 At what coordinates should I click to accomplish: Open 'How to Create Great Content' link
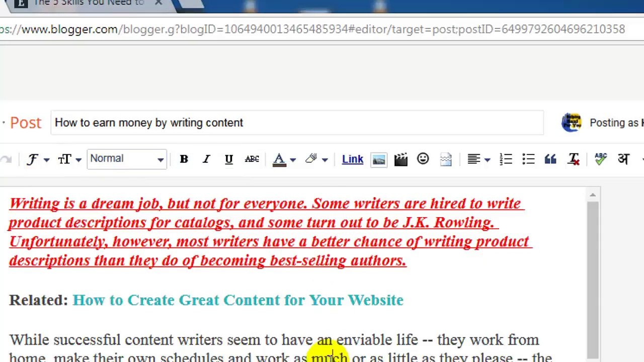(238, 300)
